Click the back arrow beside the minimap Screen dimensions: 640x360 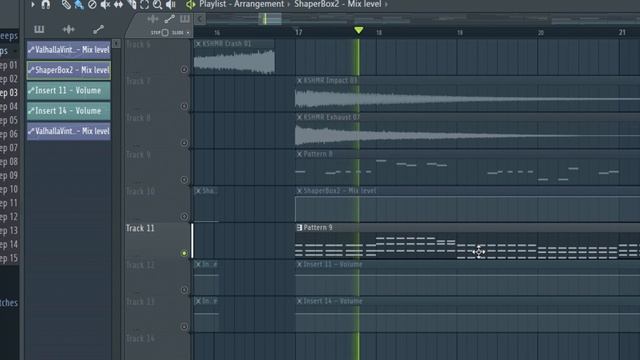(x=200, y=19)
